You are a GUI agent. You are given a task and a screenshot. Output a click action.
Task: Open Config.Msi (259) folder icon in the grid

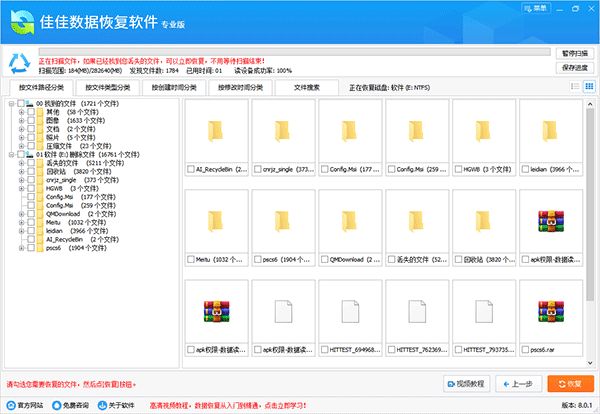coord(416,131)
